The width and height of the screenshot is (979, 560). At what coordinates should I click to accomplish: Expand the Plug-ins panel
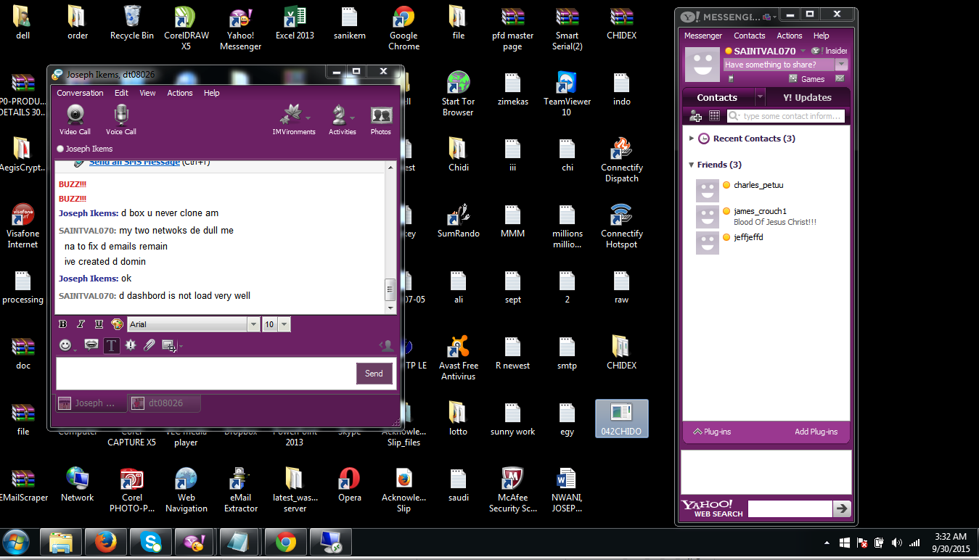coord(712,432)
